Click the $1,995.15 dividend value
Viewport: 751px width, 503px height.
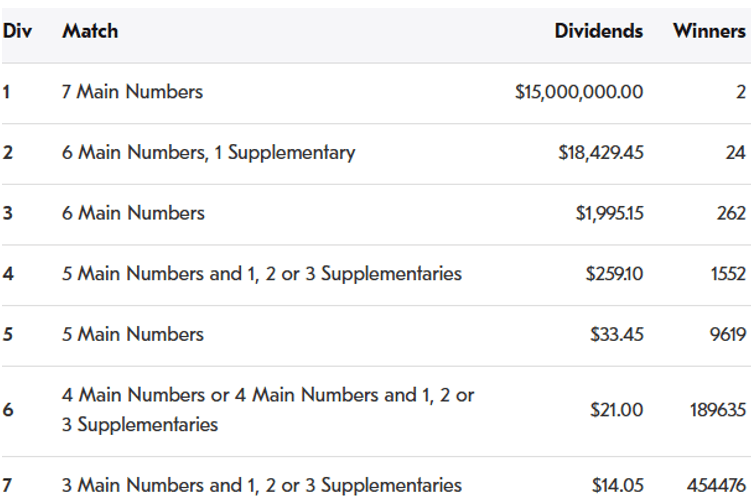(607, 213)
